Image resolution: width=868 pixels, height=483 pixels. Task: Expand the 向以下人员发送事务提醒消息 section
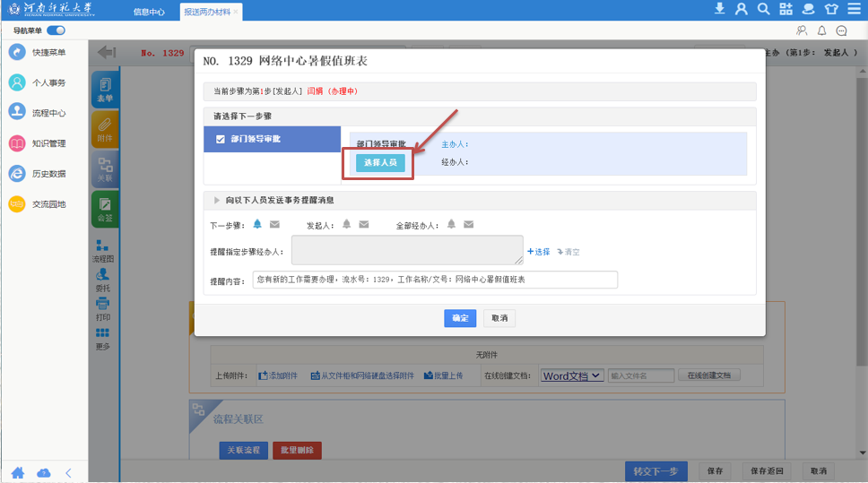click(217, 200)
